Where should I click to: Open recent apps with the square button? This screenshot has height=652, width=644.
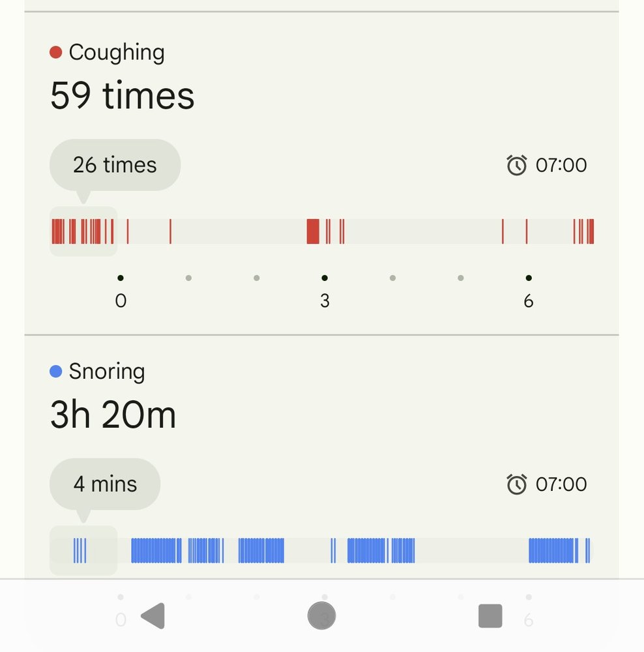pyautogui.click(x=490, y=615)
